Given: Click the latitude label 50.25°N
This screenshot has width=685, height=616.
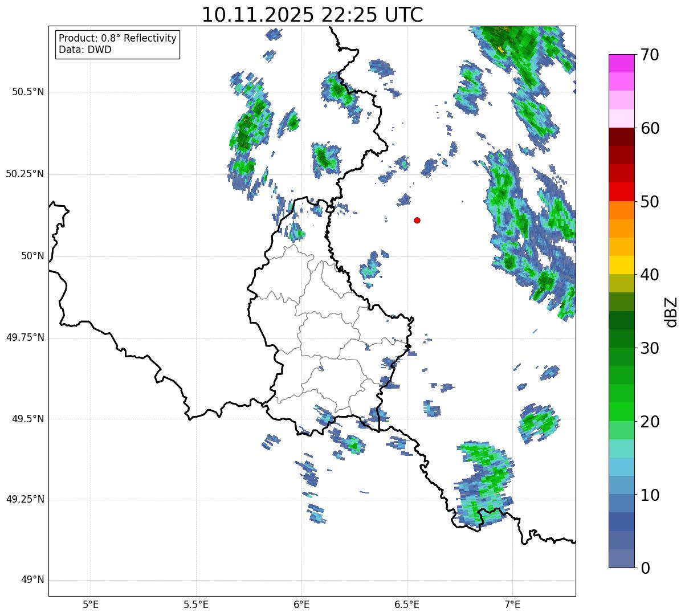Looking at the screenshot, I should point(25,174).
